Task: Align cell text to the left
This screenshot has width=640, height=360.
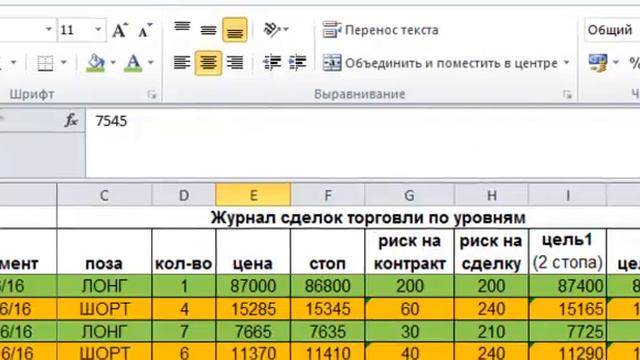Action: (182, 63)
